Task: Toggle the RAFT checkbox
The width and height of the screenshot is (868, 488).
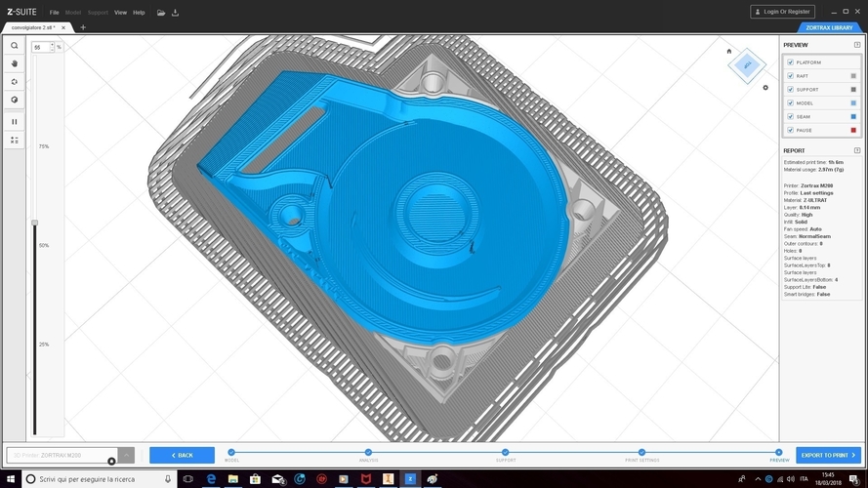Action: click(791, 76)
